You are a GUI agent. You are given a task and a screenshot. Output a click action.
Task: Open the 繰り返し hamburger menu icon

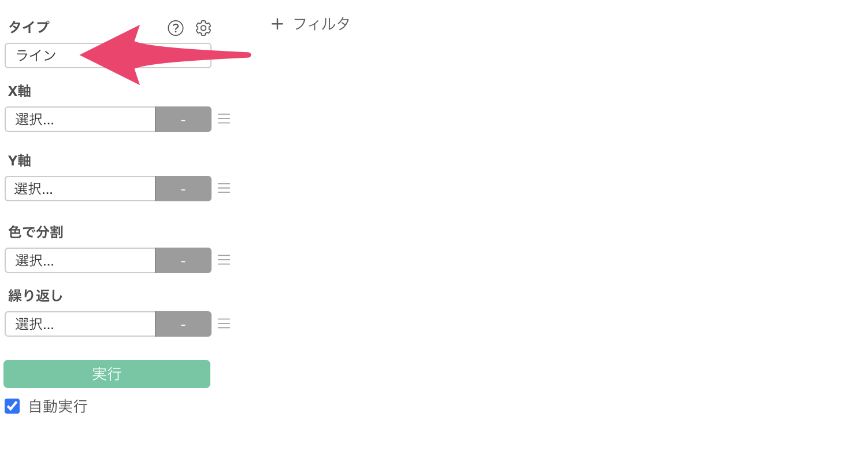[224, 323]
